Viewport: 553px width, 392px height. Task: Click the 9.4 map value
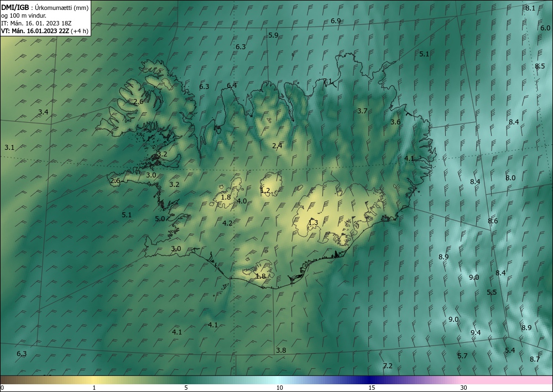point(476,333)
